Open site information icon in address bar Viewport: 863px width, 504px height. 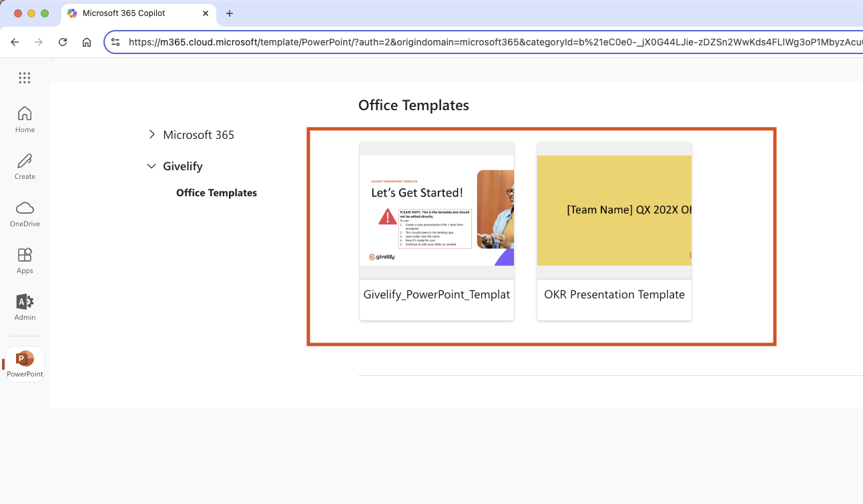coord(115,42)
